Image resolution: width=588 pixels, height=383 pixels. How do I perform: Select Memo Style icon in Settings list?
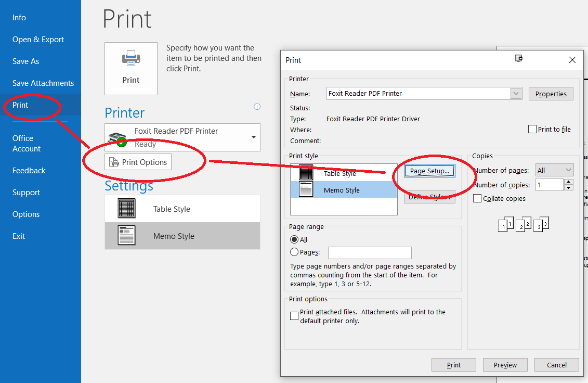[127, 236]
